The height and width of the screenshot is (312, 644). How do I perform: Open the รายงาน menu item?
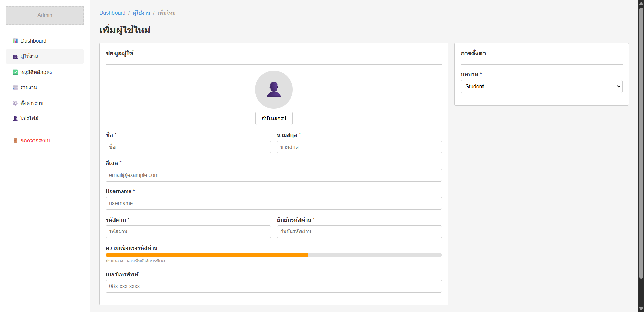point(29,88)
